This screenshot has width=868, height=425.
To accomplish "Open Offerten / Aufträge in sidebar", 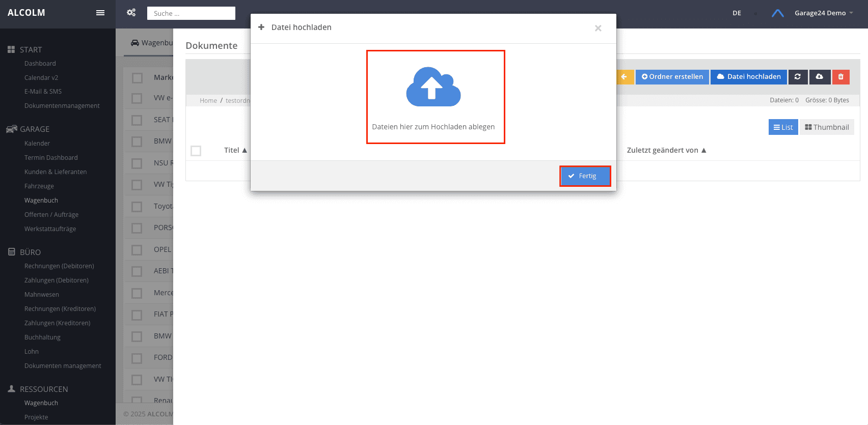I will [51, 215].
